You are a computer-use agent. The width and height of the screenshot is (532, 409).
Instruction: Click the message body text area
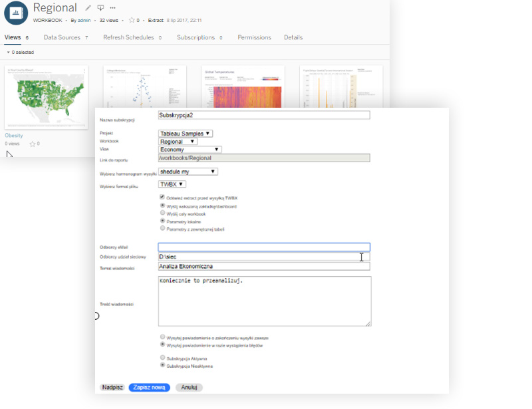pos(265,301)
